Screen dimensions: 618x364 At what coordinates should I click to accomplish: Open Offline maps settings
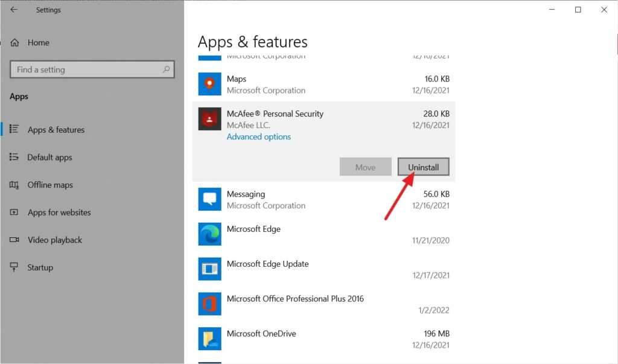pyautogui.click(x=50, y=185)
